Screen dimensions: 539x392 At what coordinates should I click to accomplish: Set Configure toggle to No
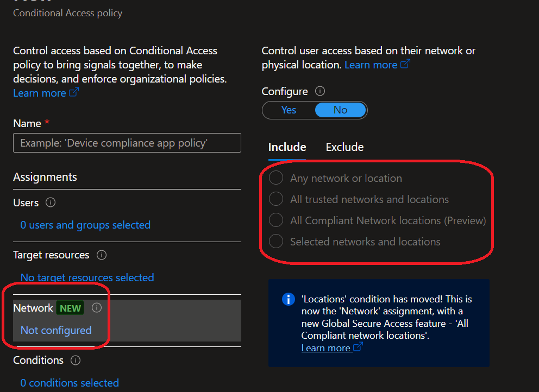[x=340, y=110]
